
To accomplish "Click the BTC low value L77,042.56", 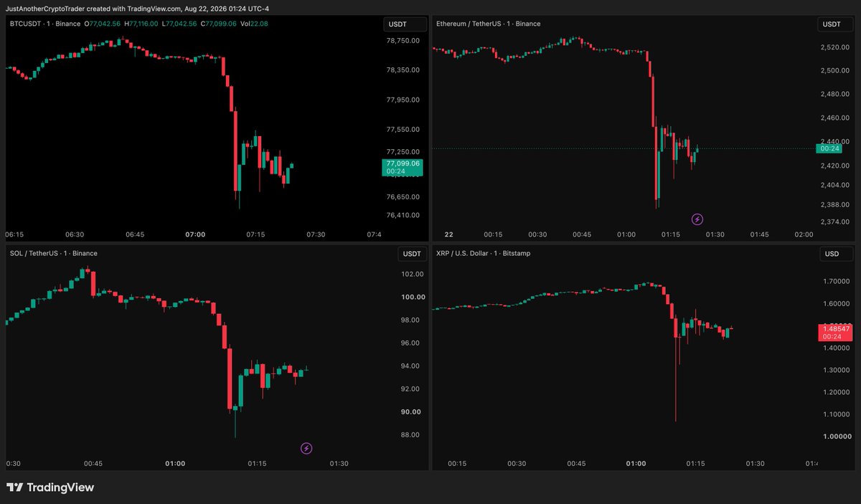I will click(179, 24).
